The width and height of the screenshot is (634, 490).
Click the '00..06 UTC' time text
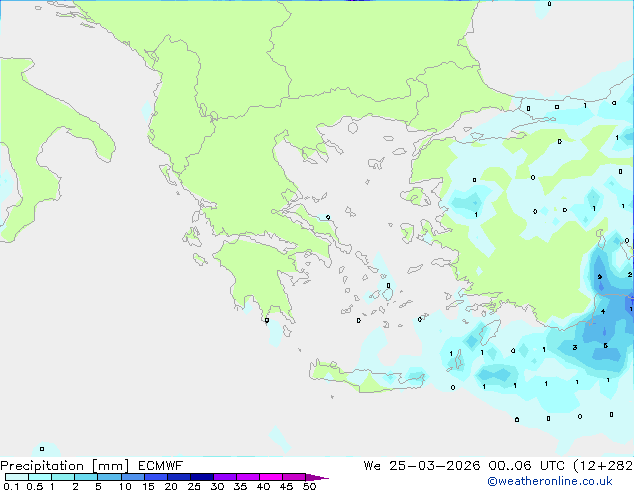click(526, 466)
